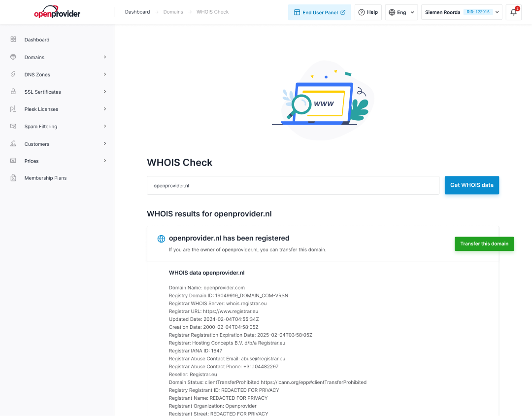The height and width of the screenshot is (416, 532).
Task: Click 'openprovider.nl has been registered' heading
Action: (x=229, y=238)
